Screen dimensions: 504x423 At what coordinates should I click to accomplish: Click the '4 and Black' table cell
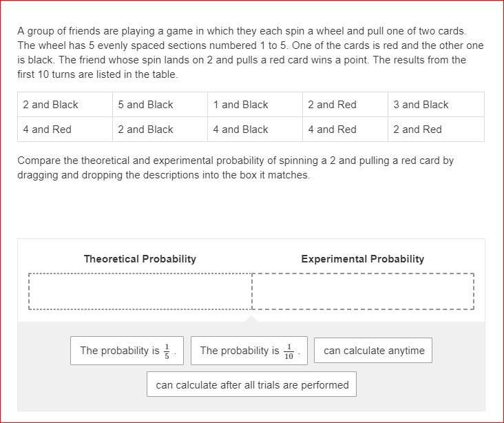click(x=255, y=130)
